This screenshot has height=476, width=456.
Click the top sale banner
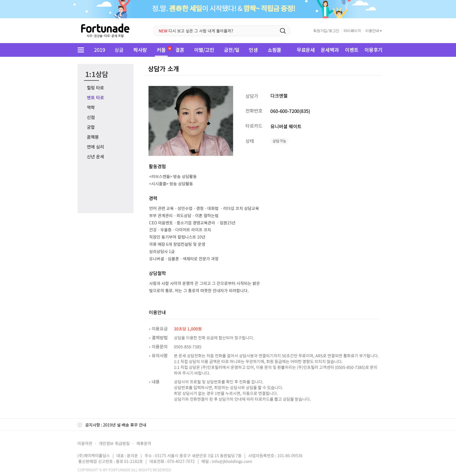click(228, 9)
